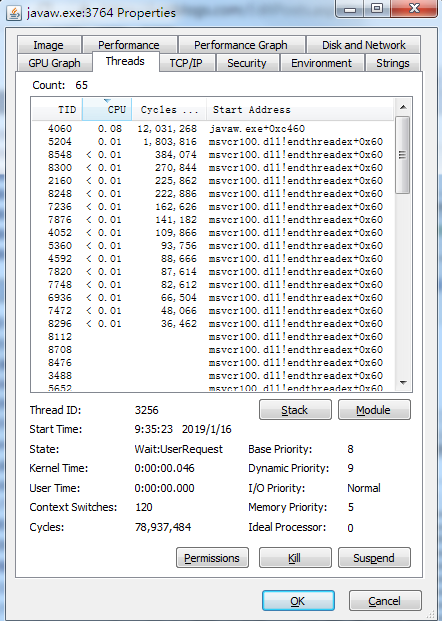Switch to the Disk and Network tab
Screen dimensions: 442x621
coord(364,45)
